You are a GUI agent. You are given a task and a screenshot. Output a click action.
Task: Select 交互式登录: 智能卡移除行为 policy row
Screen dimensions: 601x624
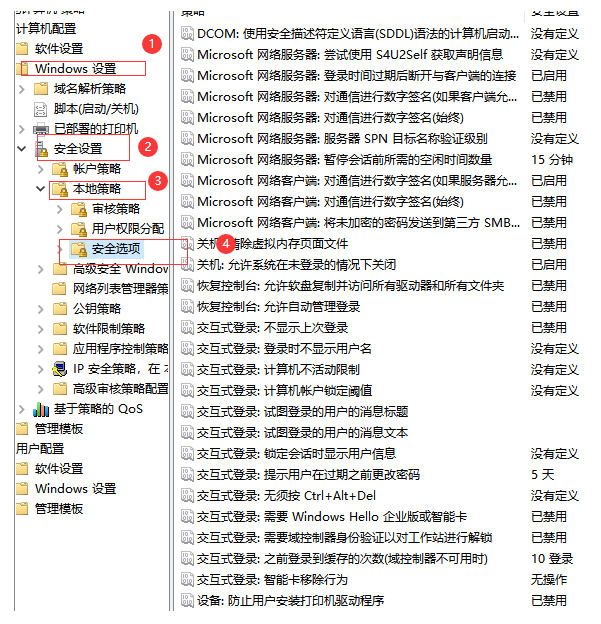[272, 579]
